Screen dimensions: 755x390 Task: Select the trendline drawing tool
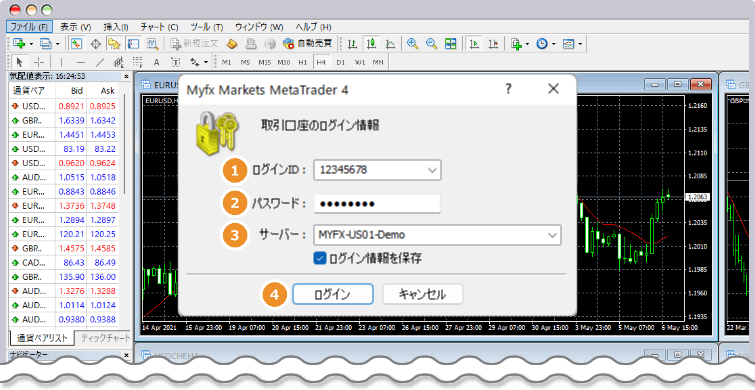[100, 62]
